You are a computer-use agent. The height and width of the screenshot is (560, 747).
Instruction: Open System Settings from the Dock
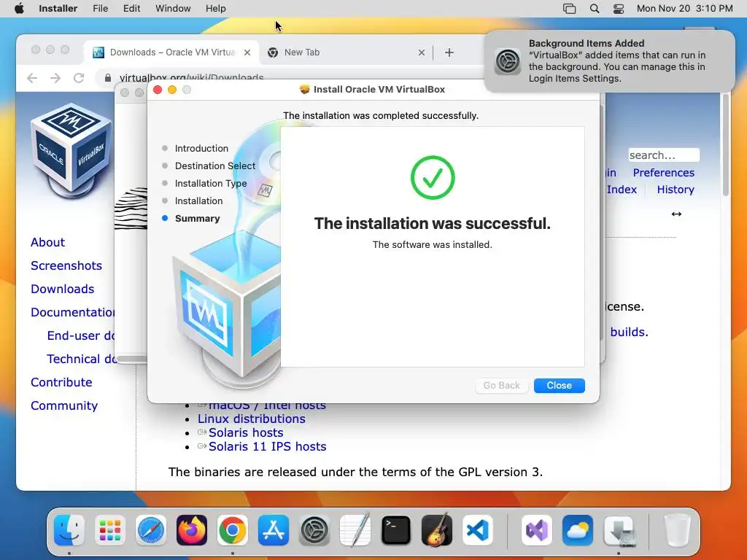314,530
